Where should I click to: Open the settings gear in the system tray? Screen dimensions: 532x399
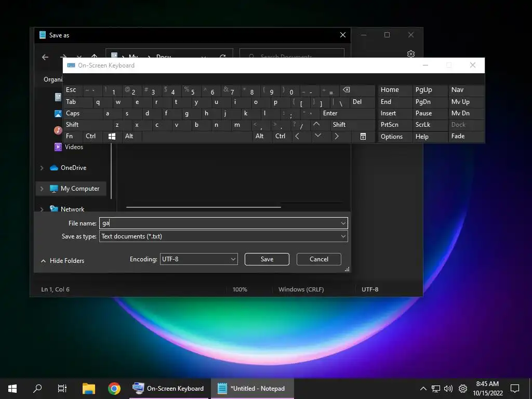click(463, 389)
